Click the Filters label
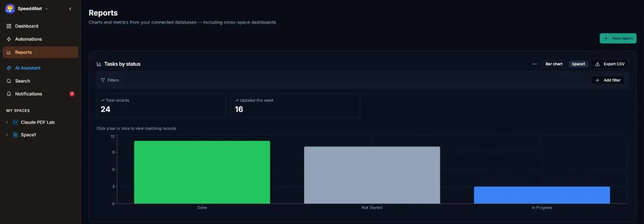 point(113,80)
